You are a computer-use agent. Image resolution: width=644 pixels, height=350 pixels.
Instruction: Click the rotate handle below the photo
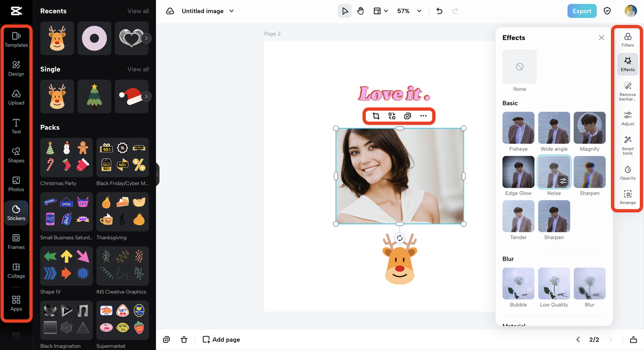coord(399,238)
